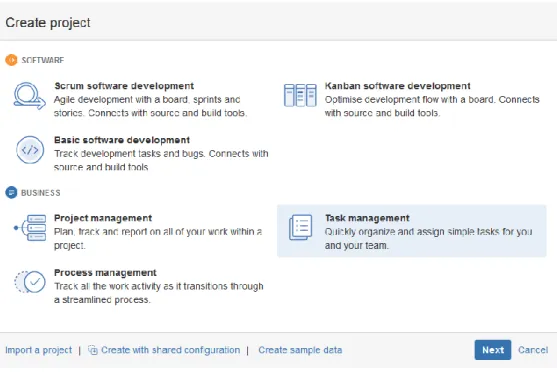The width and height of the screenshot is (557, 387).
Task: Open the Create sample data link
Action: pos(300,350)
